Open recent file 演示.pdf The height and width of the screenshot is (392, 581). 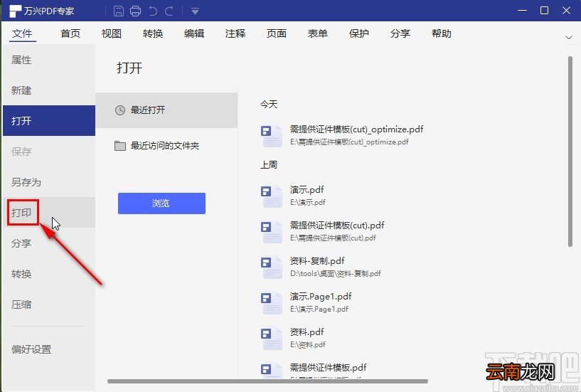click(307, 190)
